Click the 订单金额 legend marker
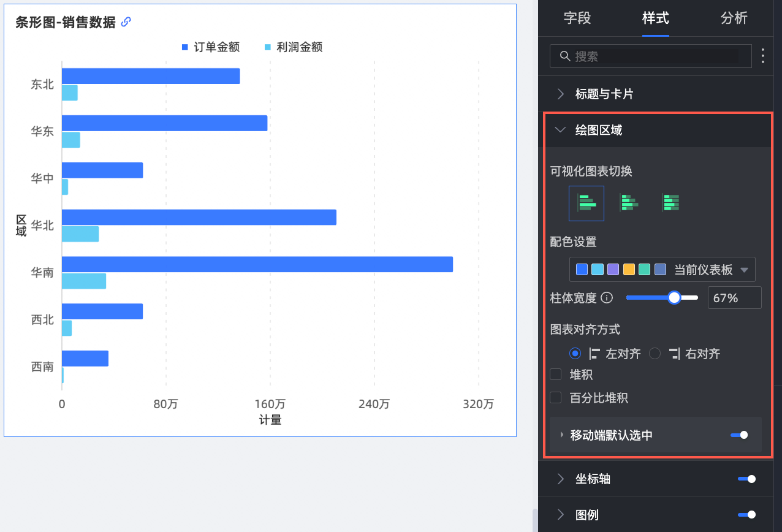This screenshot has height=532, width=782. (x=185, y=47)
